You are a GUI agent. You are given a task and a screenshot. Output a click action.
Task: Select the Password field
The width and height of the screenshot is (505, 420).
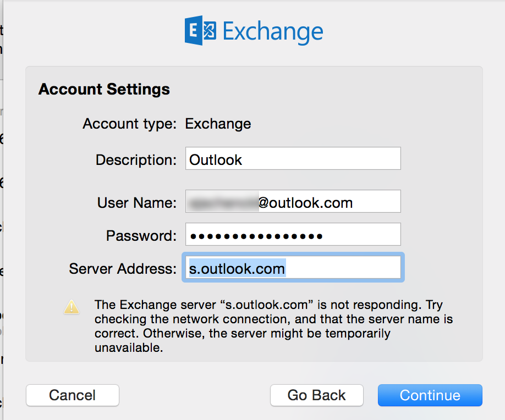[293, 234]
